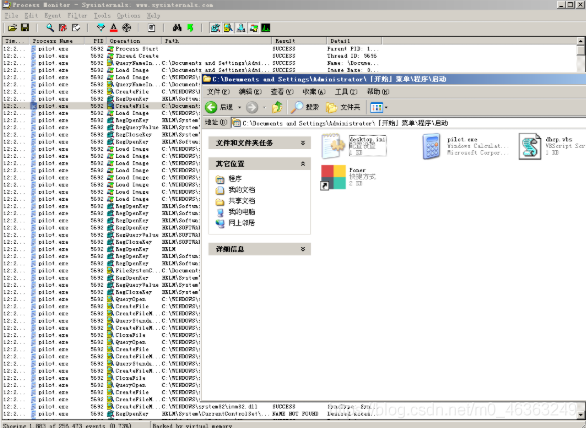The image size is (586, 428).
Task: Collapse the 其它位置 panel chevron
Action: click(303, 164)
